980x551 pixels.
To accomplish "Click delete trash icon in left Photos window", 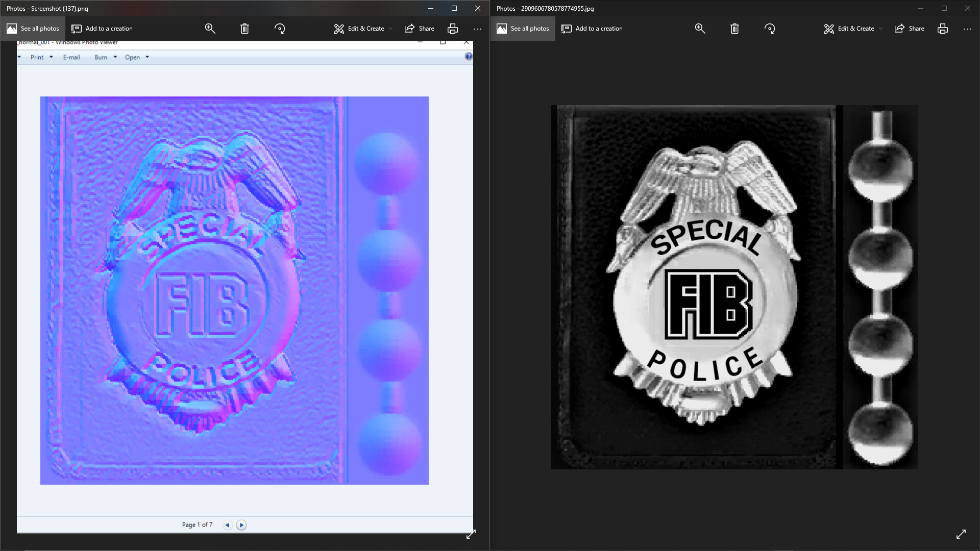I will (x=244, y=29).
